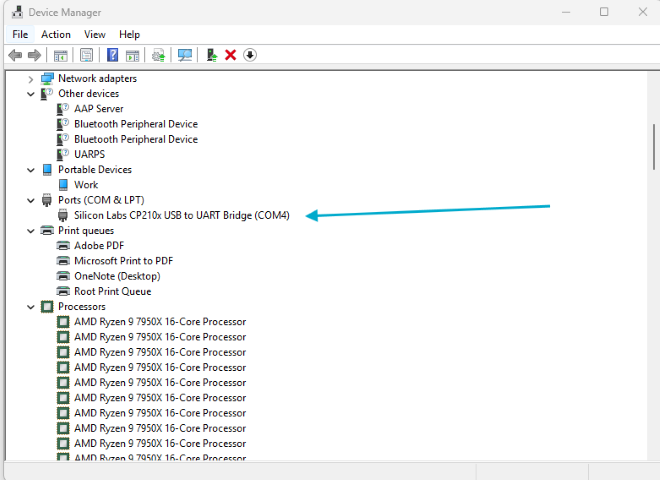This screenshot has height=480, width=660.
Task: Click the Print queues printer icon
Action: coord(47,231)
